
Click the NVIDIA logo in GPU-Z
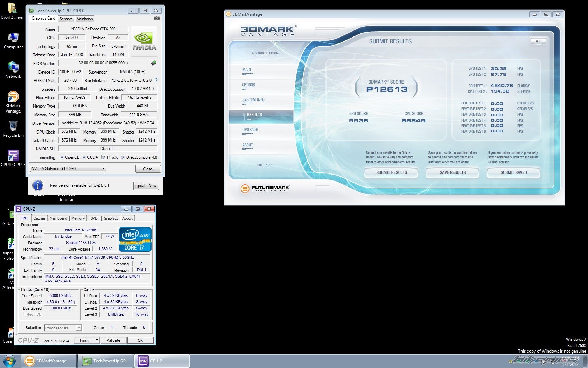[144, 42]
